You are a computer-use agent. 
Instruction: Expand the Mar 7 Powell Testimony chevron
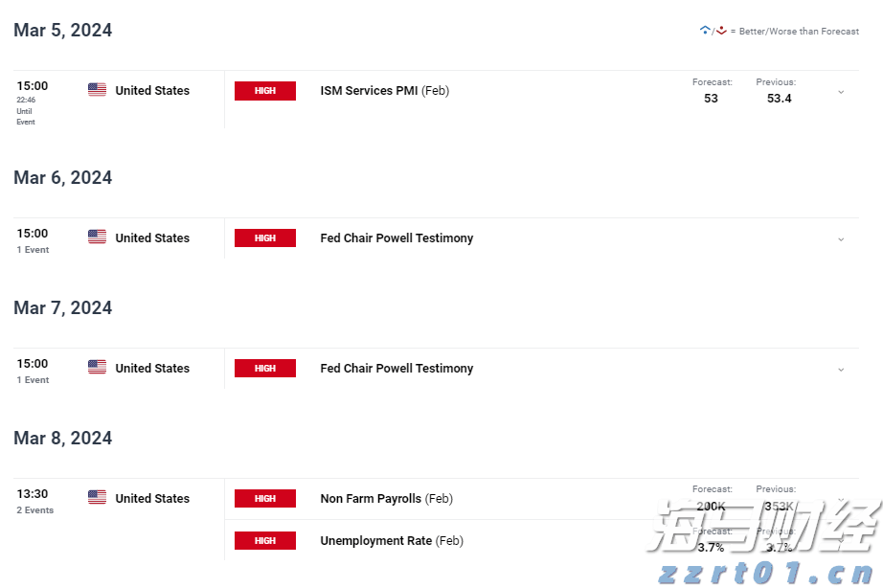click(x=841, y=370)
